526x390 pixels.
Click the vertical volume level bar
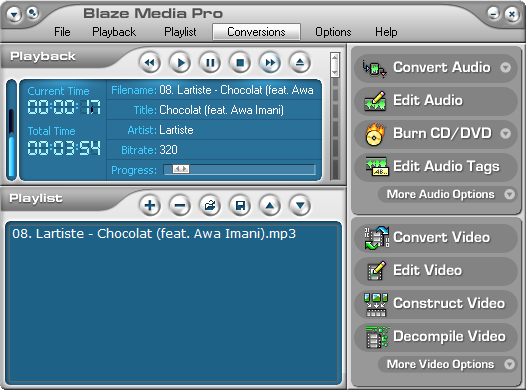(12, 130)
